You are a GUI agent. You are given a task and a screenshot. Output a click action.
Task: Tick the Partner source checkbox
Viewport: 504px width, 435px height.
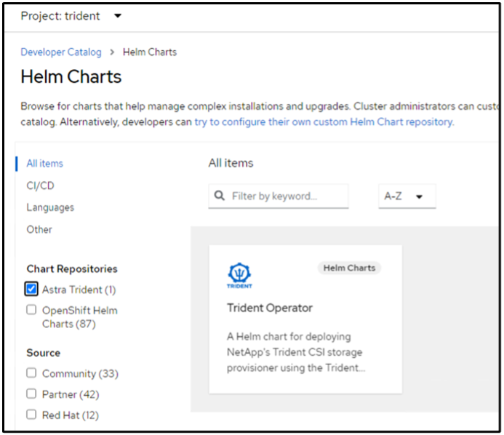click(x=31, y=394)
